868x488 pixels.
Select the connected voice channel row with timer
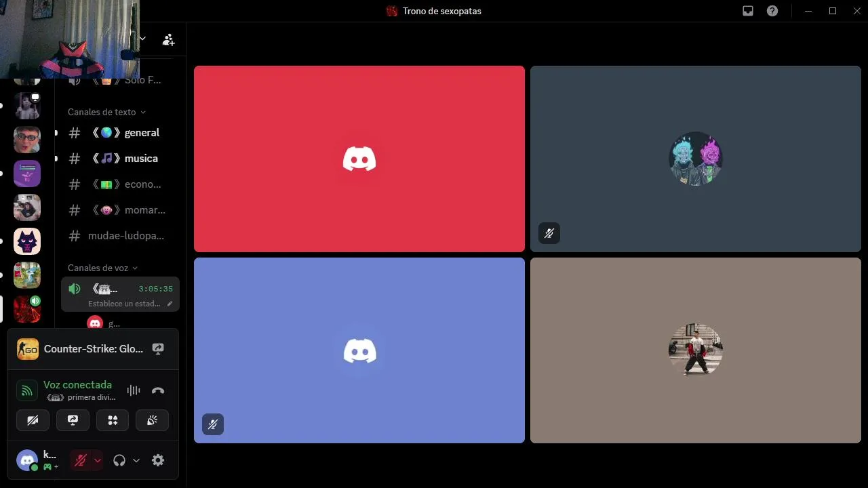point(120,294)
